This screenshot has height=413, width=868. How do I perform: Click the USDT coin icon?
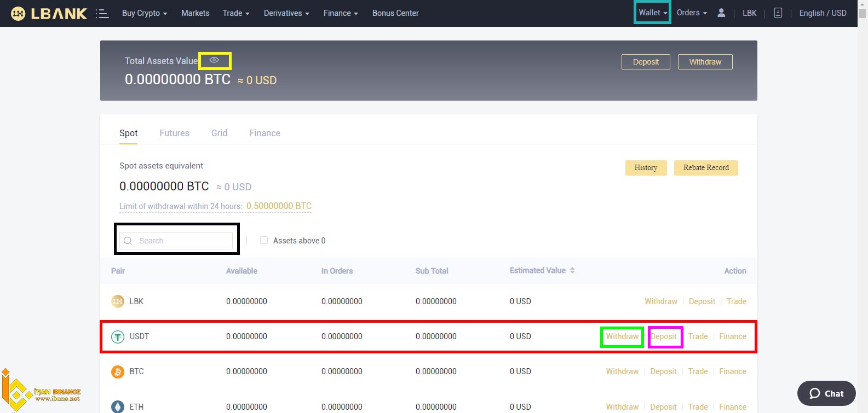click(x=118, y=337)
